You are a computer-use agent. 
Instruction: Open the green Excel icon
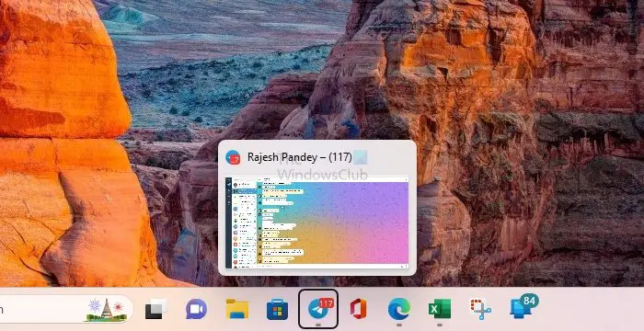[x=439, y=309]
